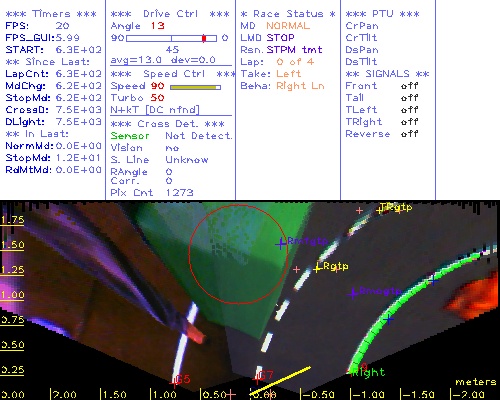The image size is (500, 400).
Task: Toggle the TLeft signal off indicator
Action: pos(409,110)
